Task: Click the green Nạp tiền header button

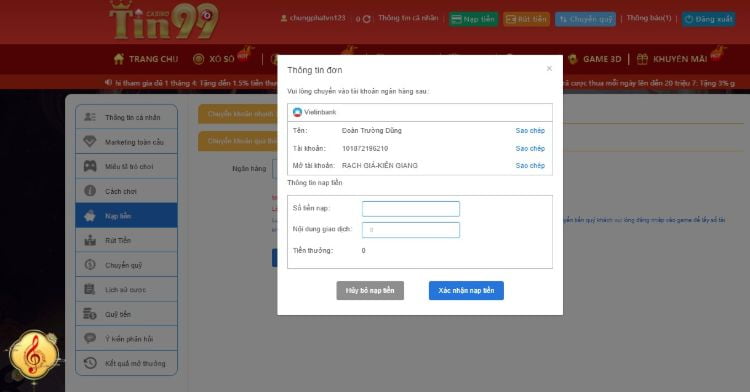Action: pos(474,19)
